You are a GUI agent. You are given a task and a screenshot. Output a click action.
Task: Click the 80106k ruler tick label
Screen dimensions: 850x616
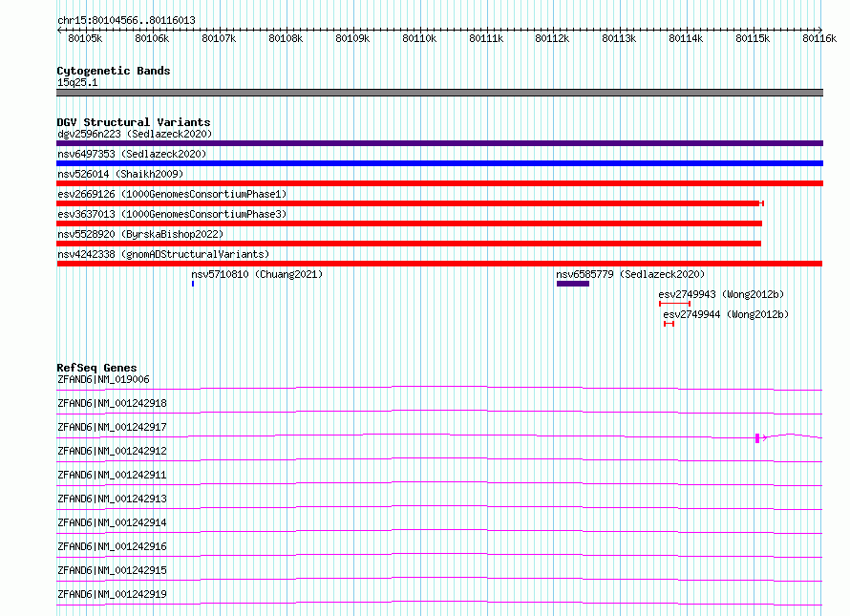click(152, 38)
